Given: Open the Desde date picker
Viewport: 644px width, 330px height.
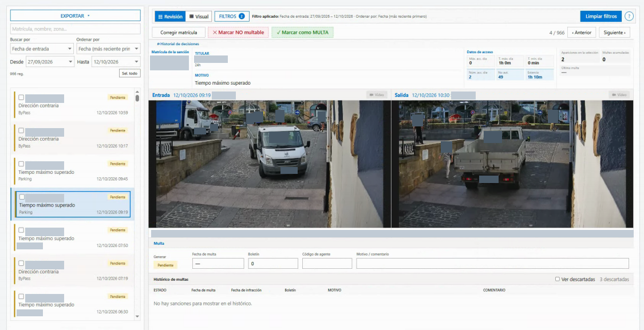Looking at the screenshot, I should click(x=50, y=62).
